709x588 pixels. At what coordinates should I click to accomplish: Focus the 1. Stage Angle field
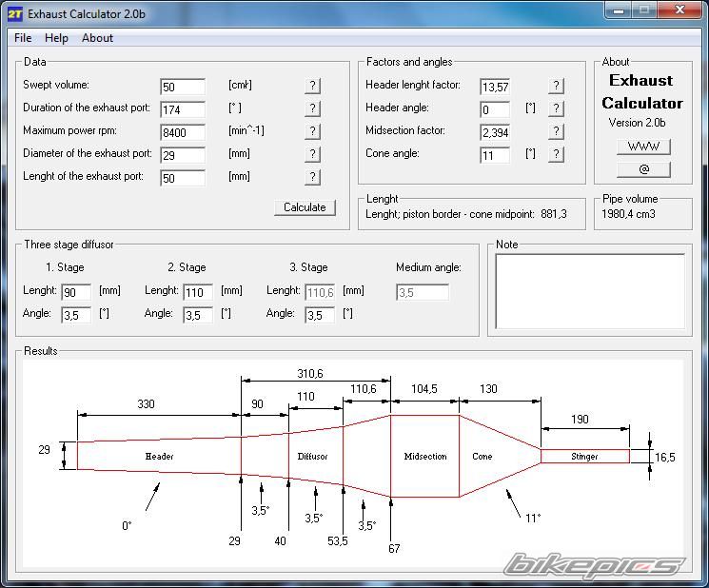[x=76, y=315]
